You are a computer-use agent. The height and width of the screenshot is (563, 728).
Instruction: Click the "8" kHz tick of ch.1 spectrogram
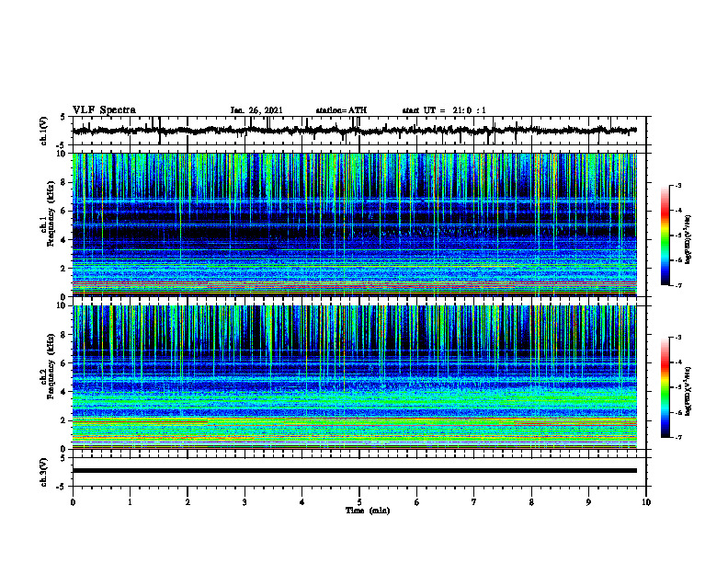[x=64, y=182]
